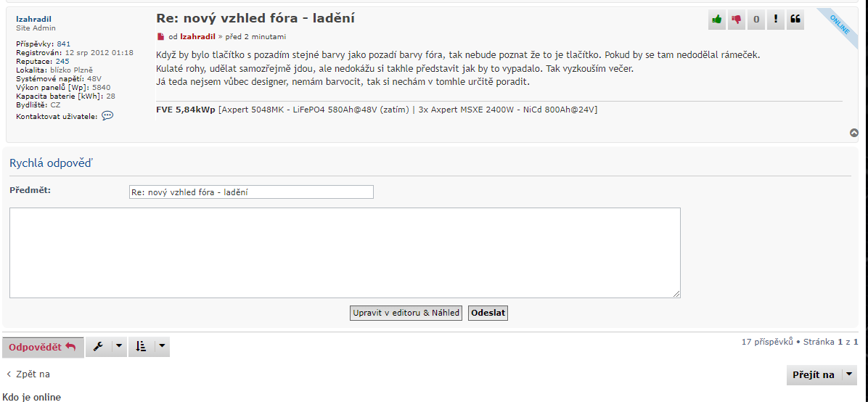The height and width of the screenshot is (402, 868).
Task: Click 'Upravit v editoru & Náhled' button
Action: (x=406, y=313)
